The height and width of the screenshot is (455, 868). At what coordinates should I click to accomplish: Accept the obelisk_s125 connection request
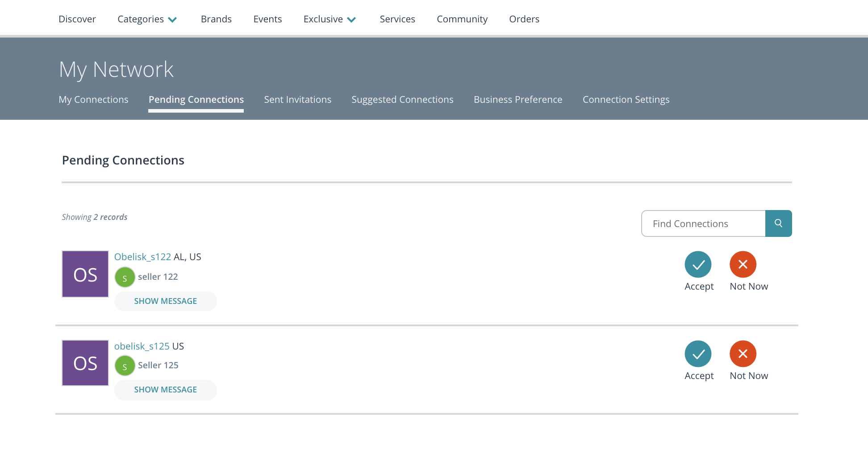pyautogui.click(x=698, y=354)
